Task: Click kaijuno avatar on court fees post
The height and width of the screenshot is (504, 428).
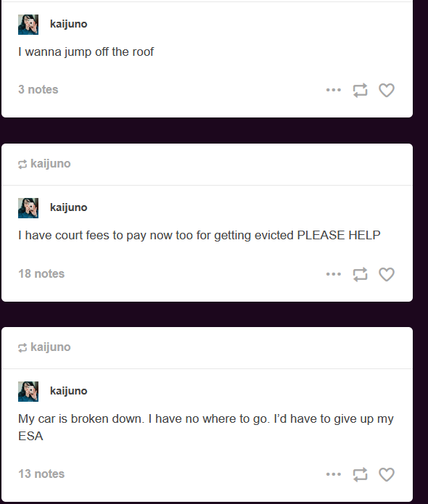Action: 28,208
